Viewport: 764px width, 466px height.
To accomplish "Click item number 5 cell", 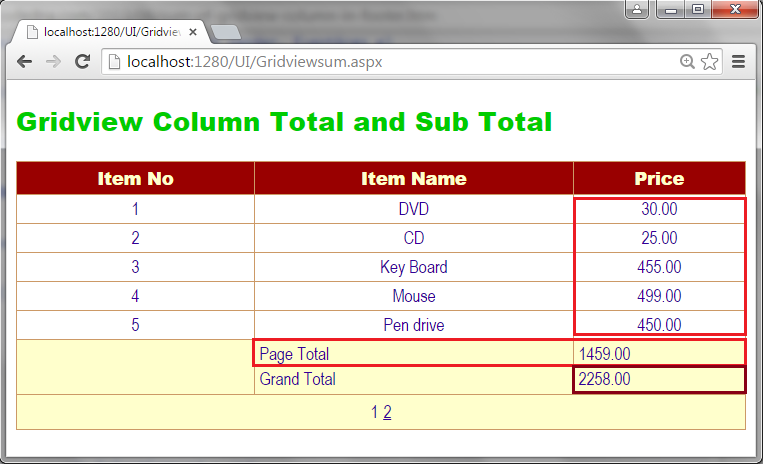I will click(135, 325).
